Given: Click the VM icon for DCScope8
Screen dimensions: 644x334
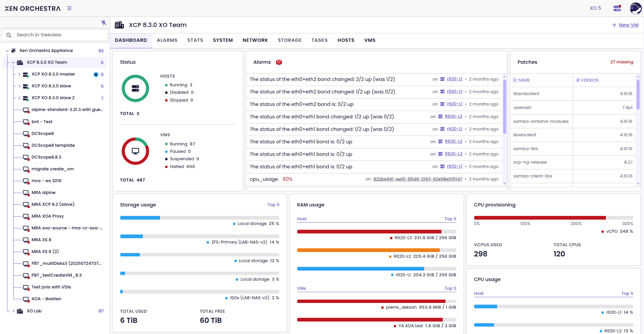Looking at the screenshot, I should 26,134.
